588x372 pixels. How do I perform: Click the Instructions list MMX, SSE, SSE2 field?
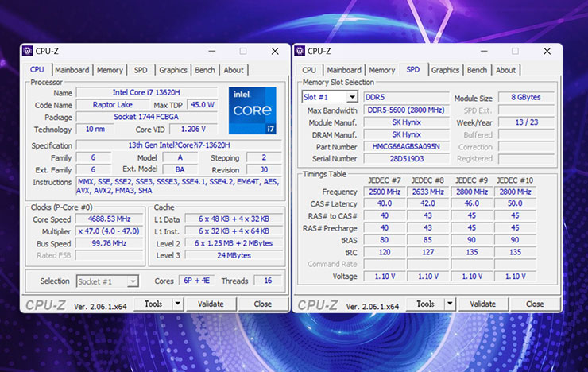179,186
